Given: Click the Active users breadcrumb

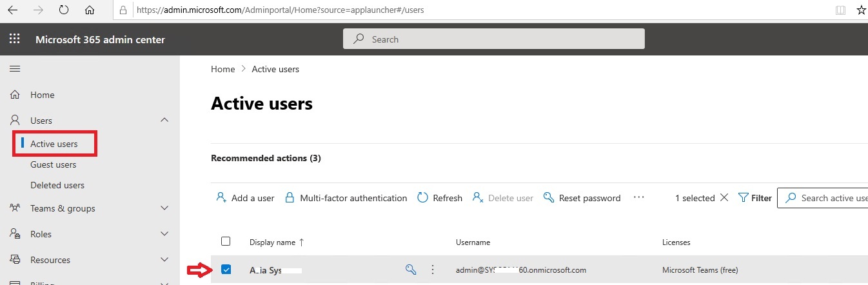Looking at the screenshot, I should 275,69.
